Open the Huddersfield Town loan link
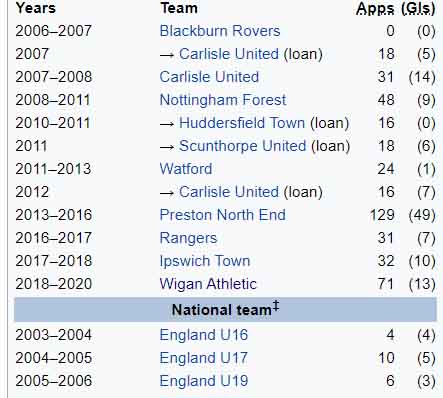Screen dimensions: 443x398 click(x=242, y=123)
